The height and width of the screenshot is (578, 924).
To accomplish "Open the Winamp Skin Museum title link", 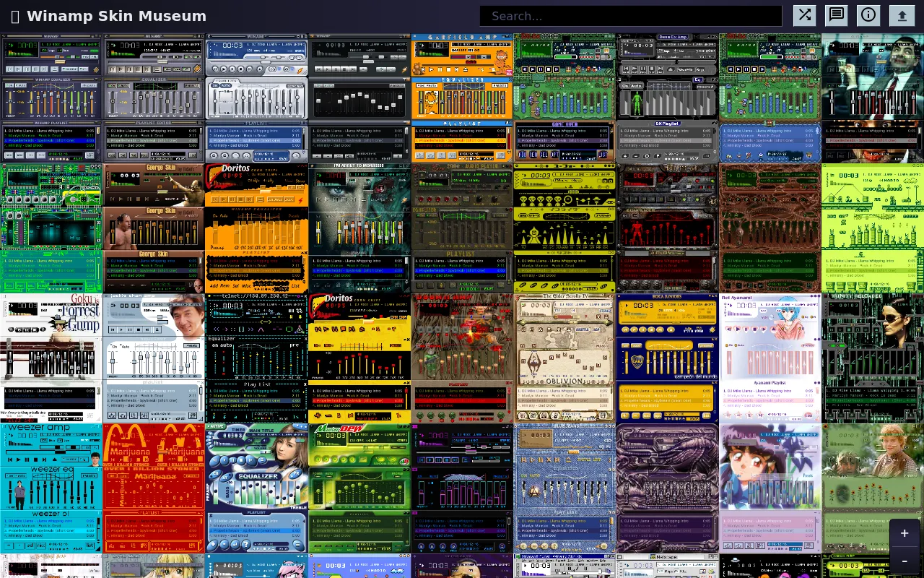I will point(116,16).
